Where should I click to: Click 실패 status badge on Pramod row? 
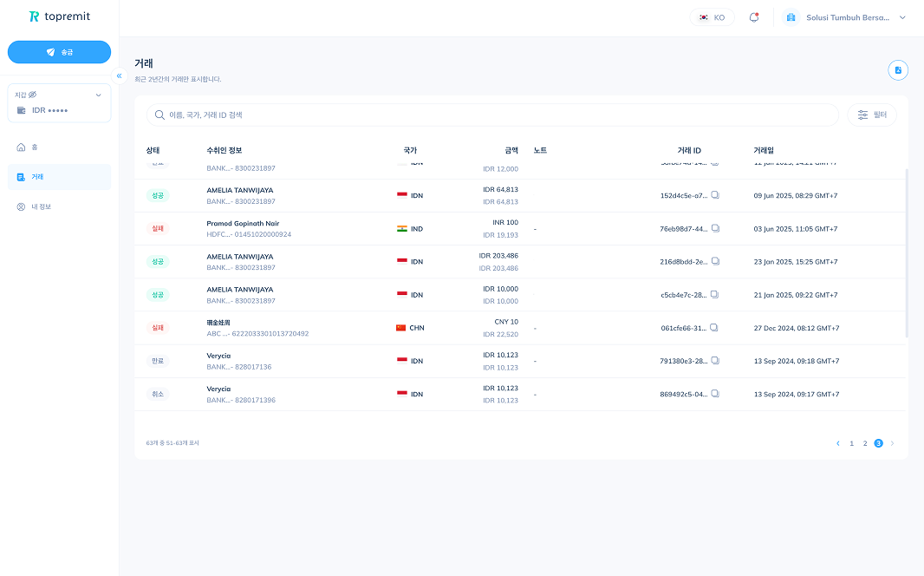tap(158, 228)
